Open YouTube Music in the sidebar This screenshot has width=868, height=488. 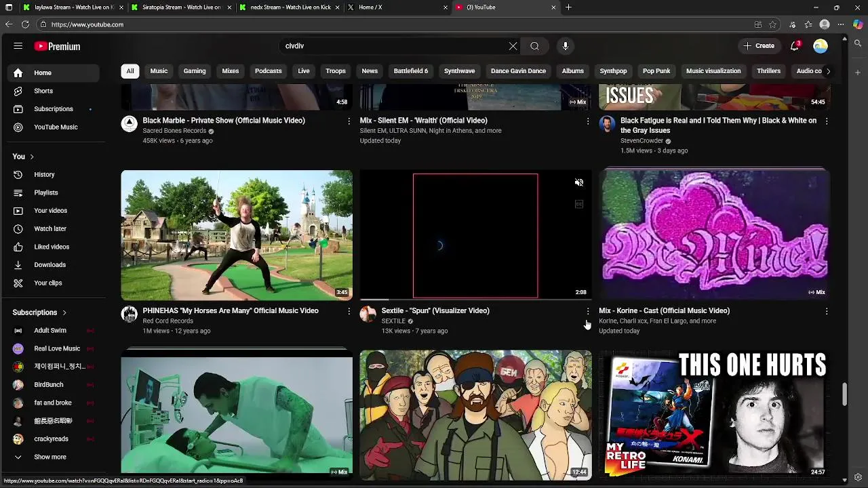click(x=54, y=127)
